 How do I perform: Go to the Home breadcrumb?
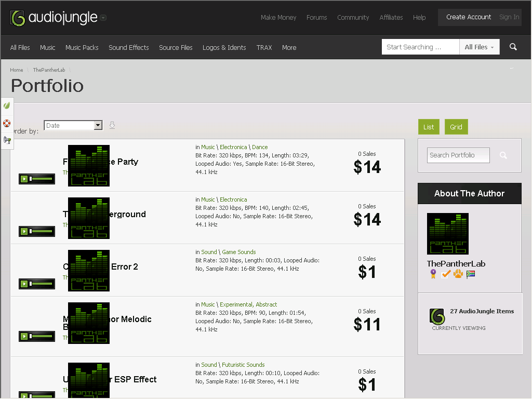pos(16,70)
